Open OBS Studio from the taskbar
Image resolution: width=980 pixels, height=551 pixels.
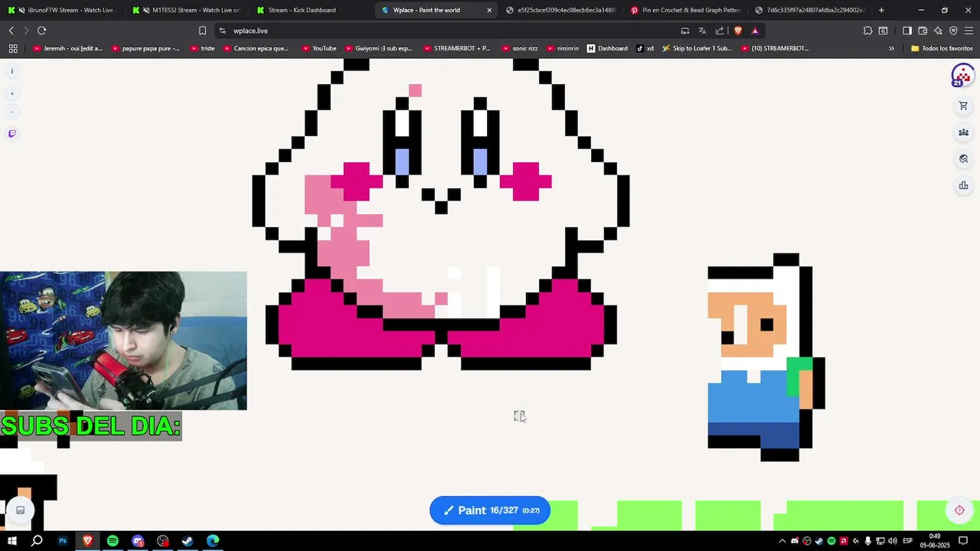162,541
